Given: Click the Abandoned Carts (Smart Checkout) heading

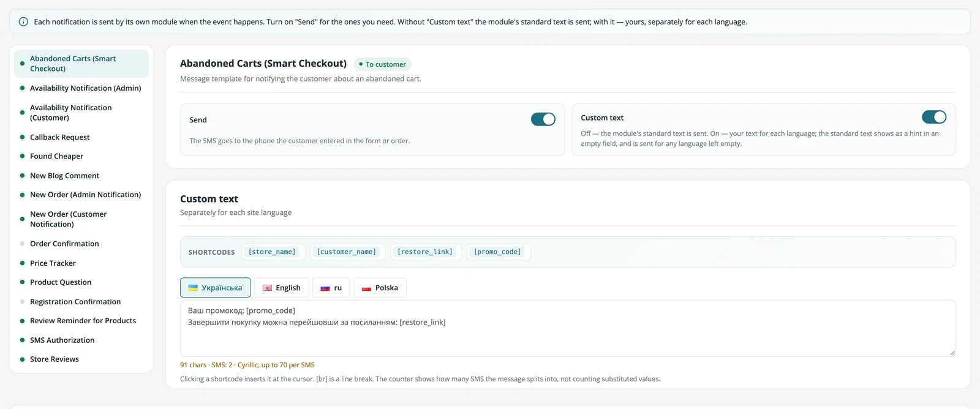Looking at the screenshot, I should tap(263, 64).
